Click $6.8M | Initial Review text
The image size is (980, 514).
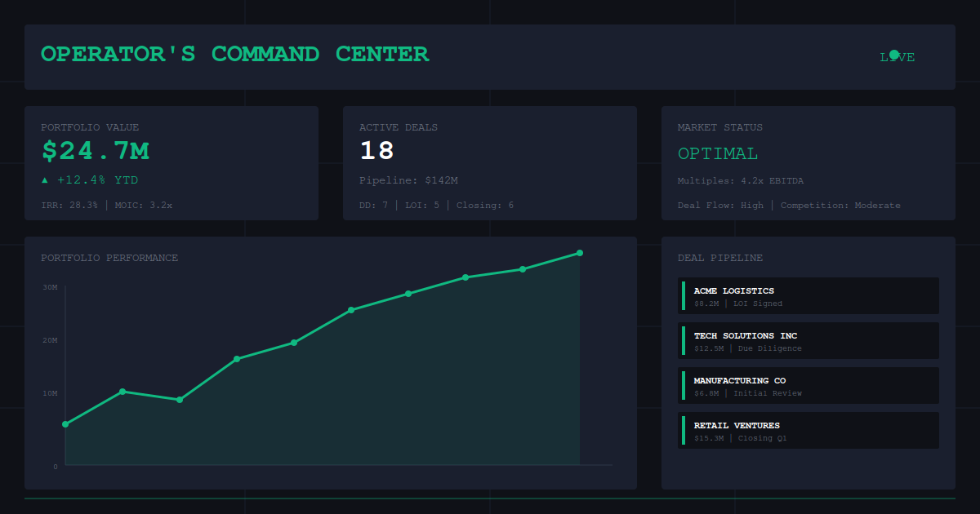[748, 393]
